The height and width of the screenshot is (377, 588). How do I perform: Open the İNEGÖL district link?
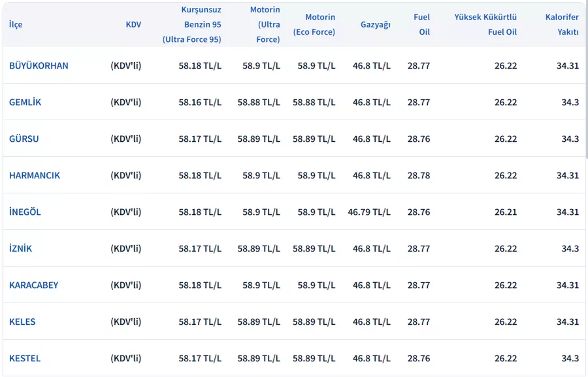point(25,212)
